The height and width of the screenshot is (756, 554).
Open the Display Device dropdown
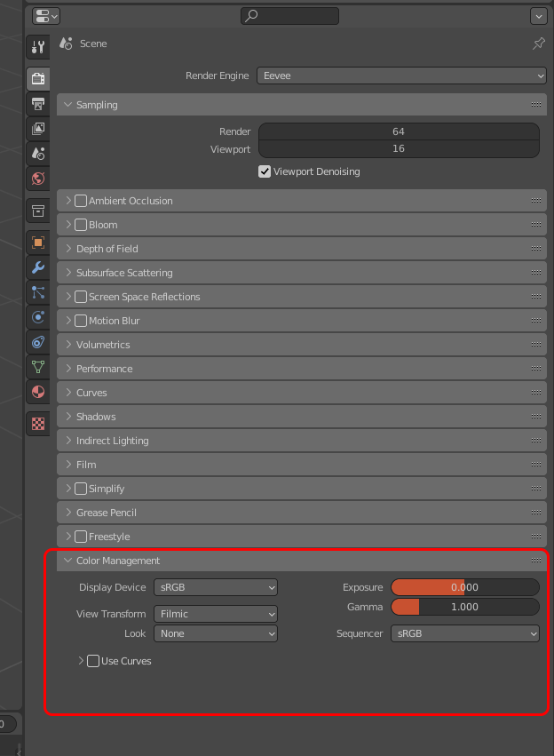click(x=216, y=587)
